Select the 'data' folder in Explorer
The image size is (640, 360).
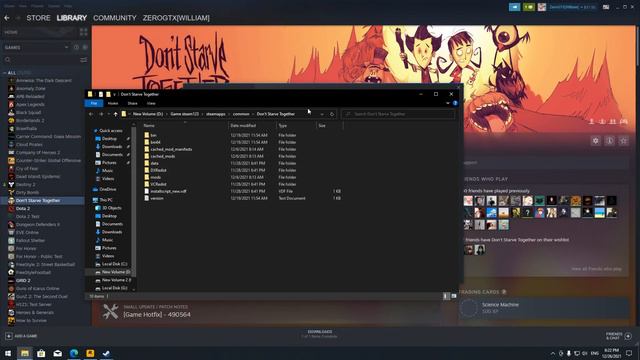point(154,163)
